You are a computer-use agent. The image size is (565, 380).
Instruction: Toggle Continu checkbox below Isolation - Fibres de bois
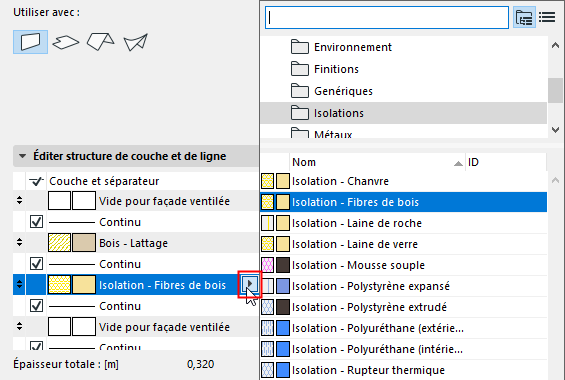[x=36, y=306]
